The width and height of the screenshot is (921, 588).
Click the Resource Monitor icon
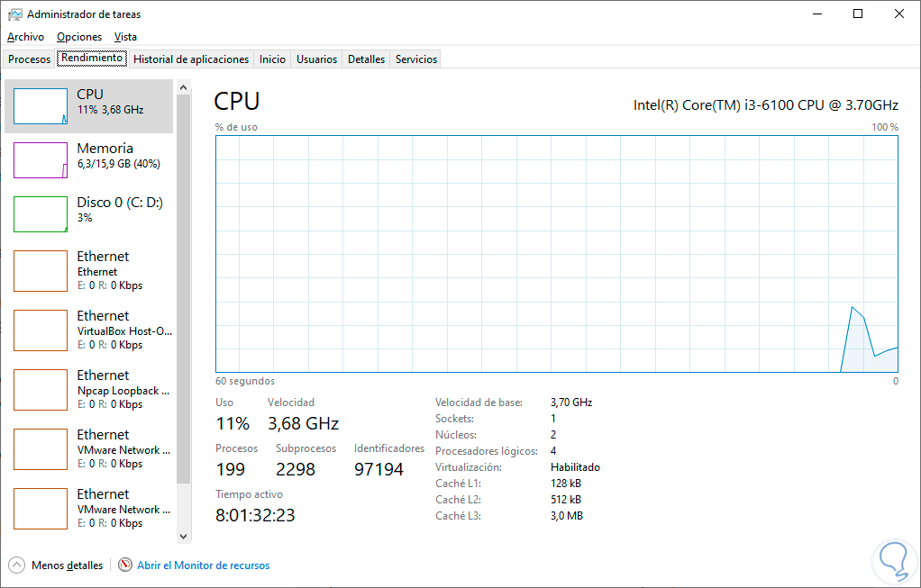point(125,565)
